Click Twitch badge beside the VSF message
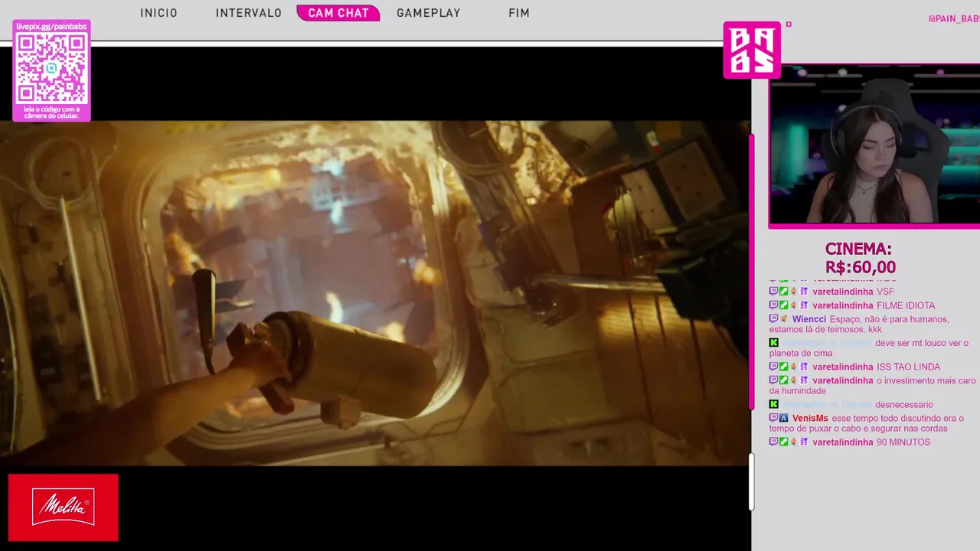Image resolution: width=980 pixels, height=551 pixels. 773,292
